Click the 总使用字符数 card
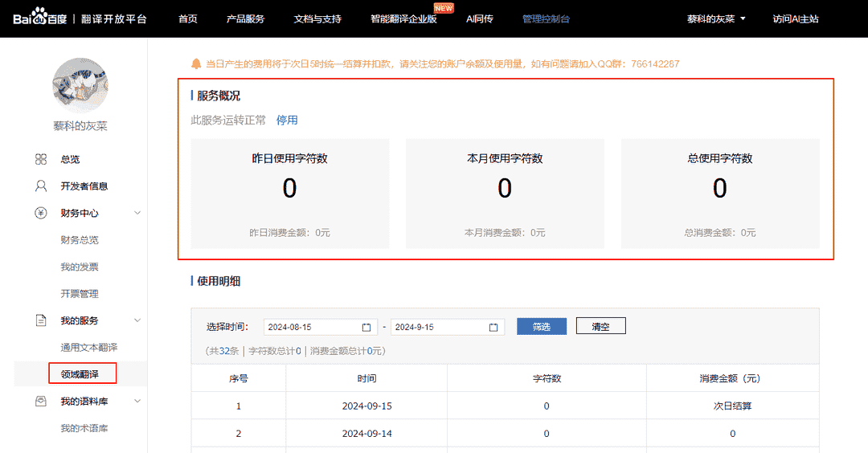The height and width of the screenshot is (453, 868). [x=720, y=193]
